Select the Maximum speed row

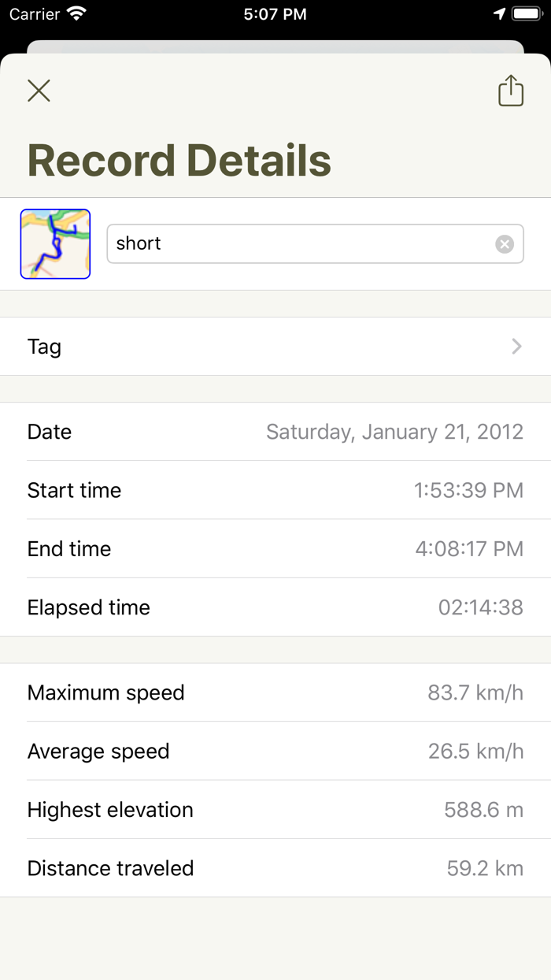pos(275,692)
